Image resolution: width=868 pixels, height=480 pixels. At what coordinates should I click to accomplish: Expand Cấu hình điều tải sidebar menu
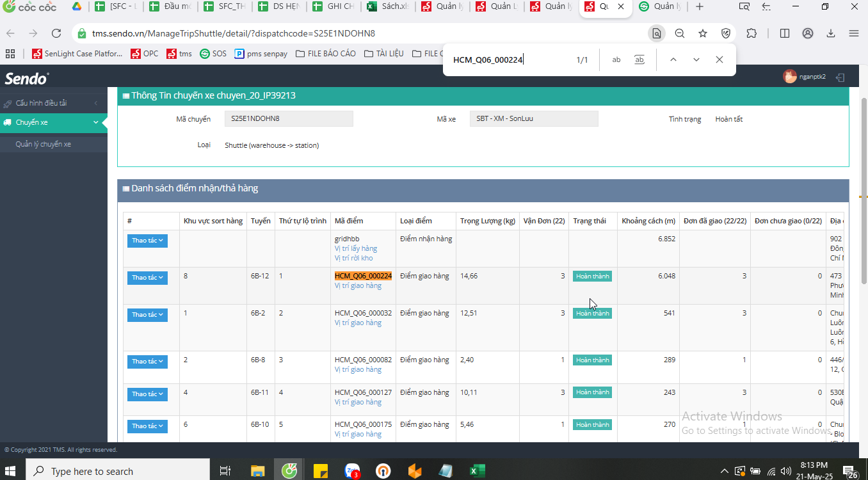54,103
